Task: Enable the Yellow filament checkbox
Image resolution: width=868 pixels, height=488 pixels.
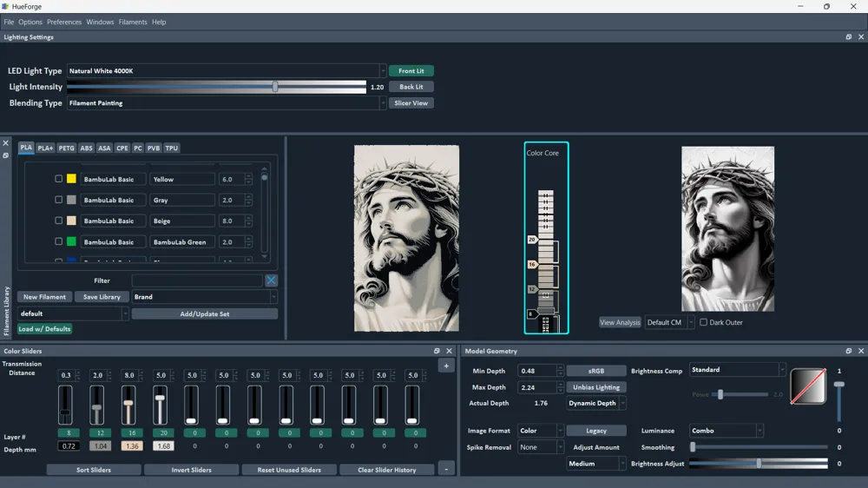Action: (59, 179)
